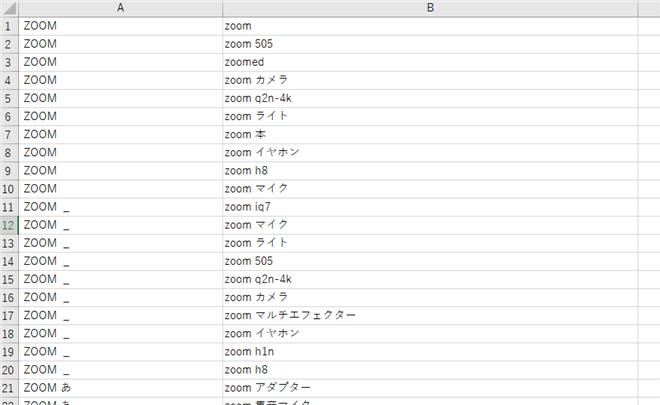Select cell A1 'ZOOM'
660x405 pixels.
pyautogui.click(x=120, y=26)
